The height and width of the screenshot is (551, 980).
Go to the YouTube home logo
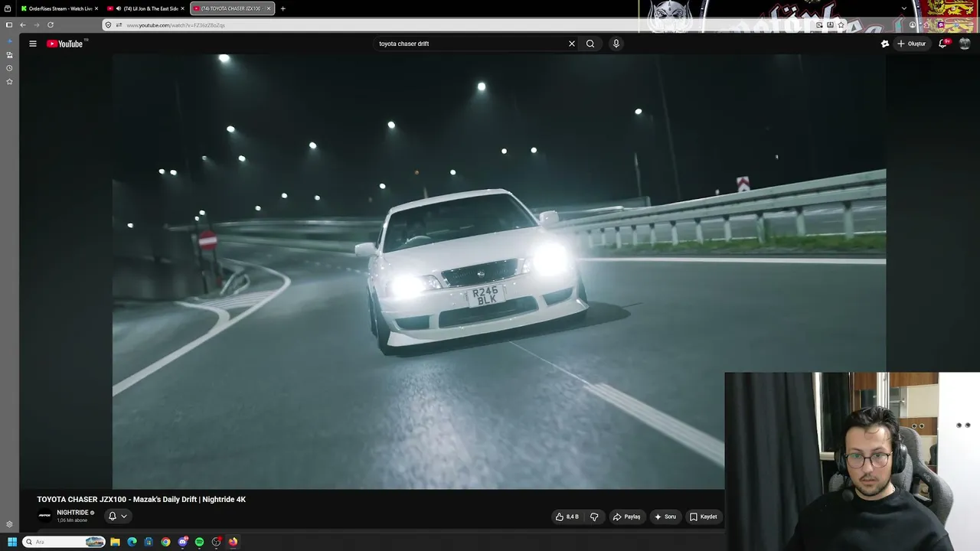tap(65, 44)
